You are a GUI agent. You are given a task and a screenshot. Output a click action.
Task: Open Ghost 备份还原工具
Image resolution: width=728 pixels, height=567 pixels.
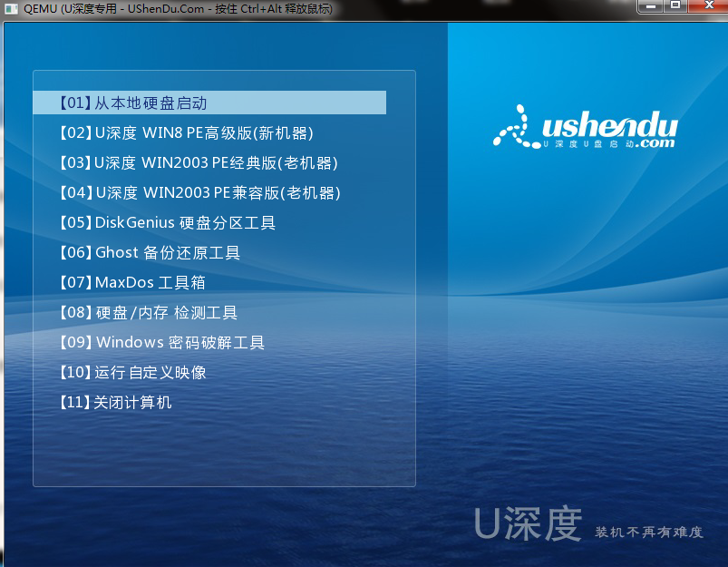pyautogui.click(x=150, y=252)
